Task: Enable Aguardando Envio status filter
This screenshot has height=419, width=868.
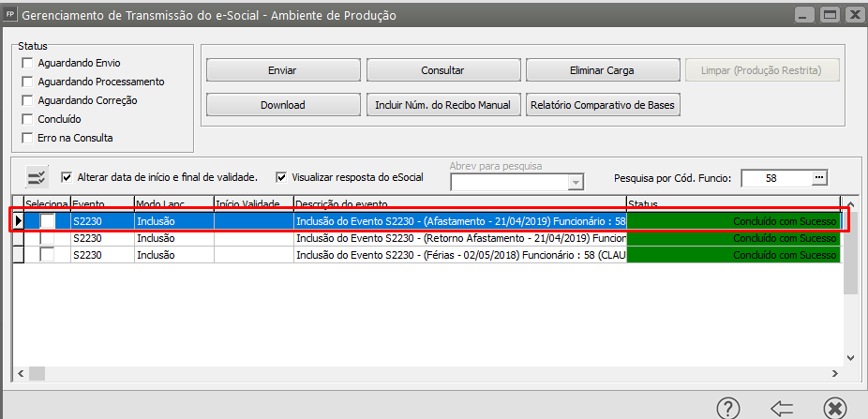Action: point(27,63)
